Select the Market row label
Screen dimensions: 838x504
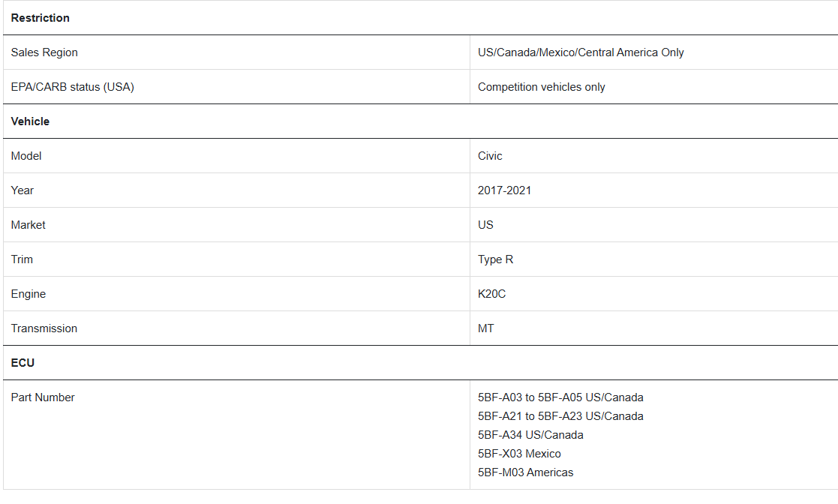[28, 224]
